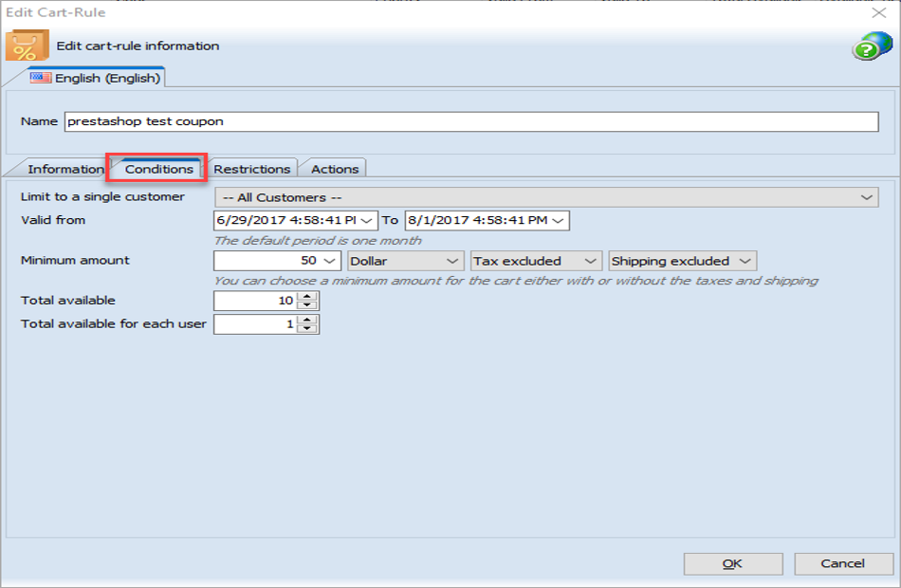The image size is (901, 588).
Task: Click the Name field with prestashop test coupon
Action: [471, 121]
